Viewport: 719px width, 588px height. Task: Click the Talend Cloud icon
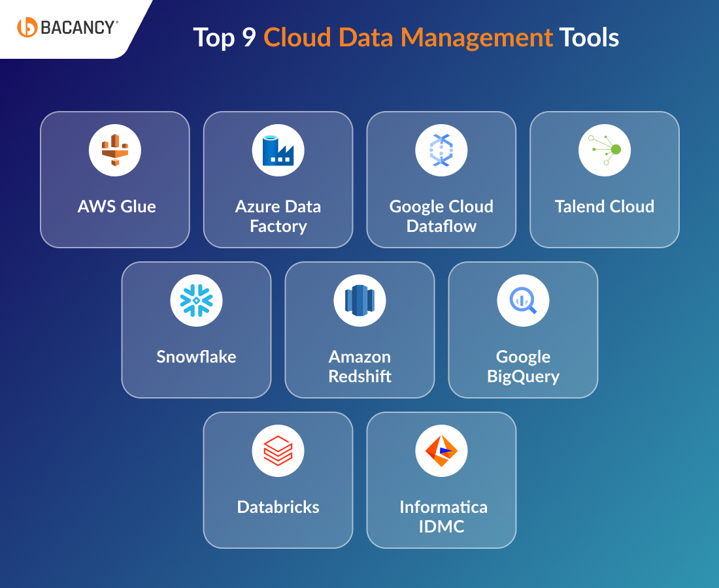605,150
